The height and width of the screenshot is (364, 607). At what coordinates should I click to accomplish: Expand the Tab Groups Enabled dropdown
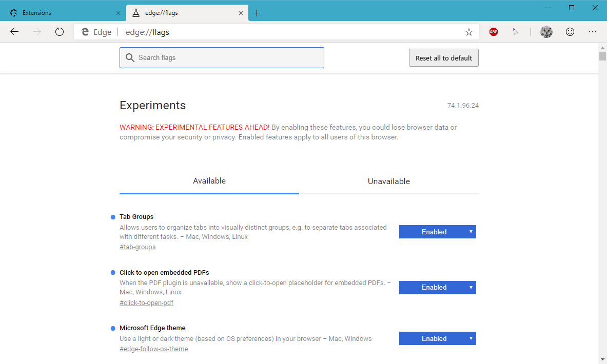pos(437,232)
